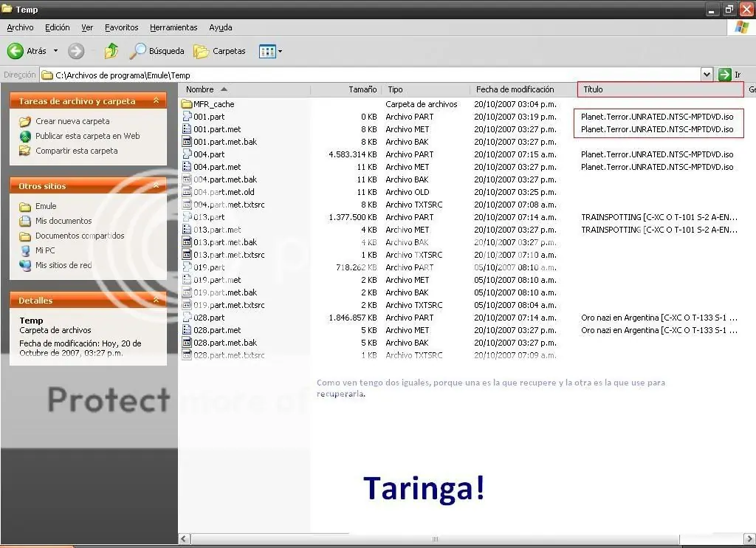
Task: Expand the address bar dropdown
Action: pos(707,75)
